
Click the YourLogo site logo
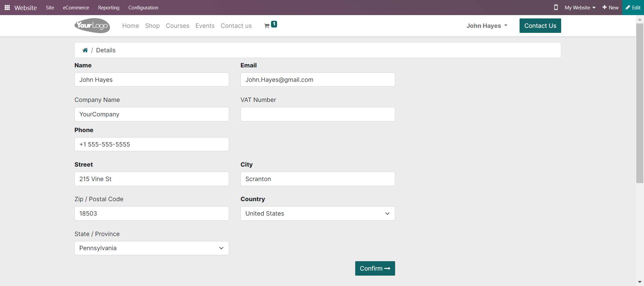[x=92, y=25]
